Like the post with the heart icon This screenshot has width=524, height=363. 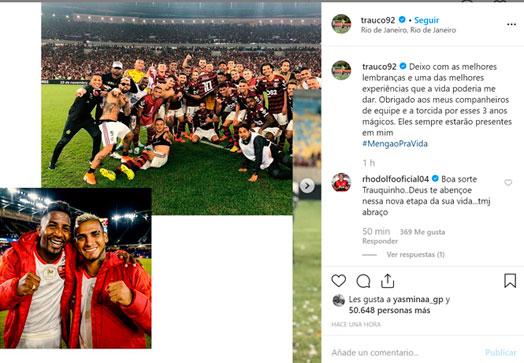coord(339,281)
